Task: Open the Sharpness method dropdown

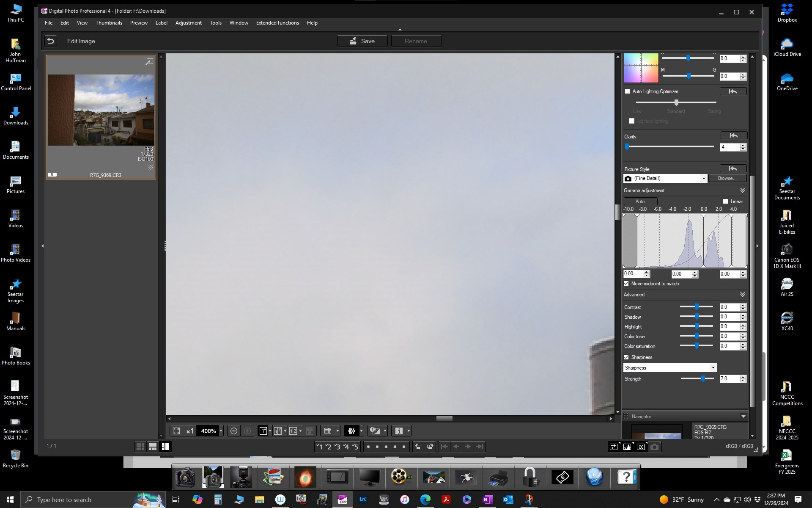Action: point(713,367)
